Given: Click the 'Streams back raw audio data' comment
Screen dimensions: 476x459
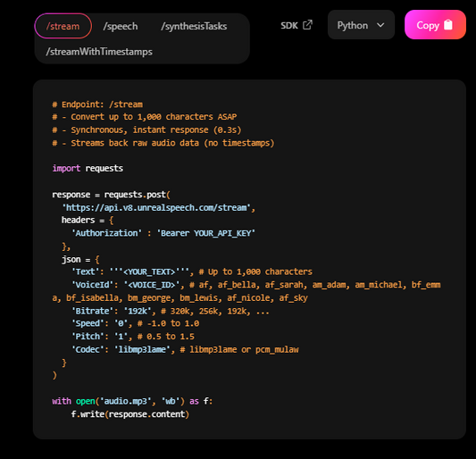Looking at the screenshot, I should click(135, 143).
